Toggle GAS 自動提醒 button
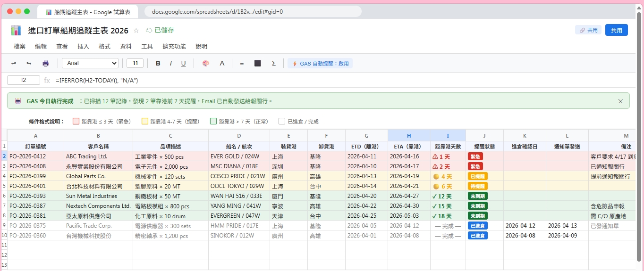This screenshot has height=271, width=644. (x=320, y=63)
